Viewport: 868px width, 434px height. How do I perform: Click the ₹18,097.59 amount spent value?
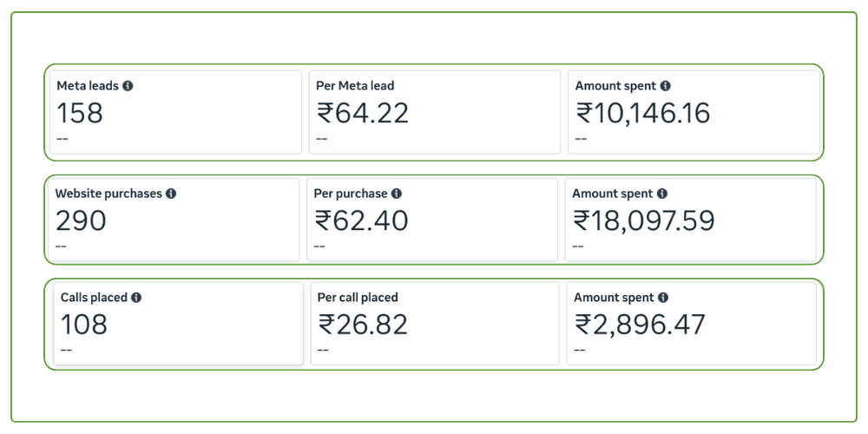644,221
